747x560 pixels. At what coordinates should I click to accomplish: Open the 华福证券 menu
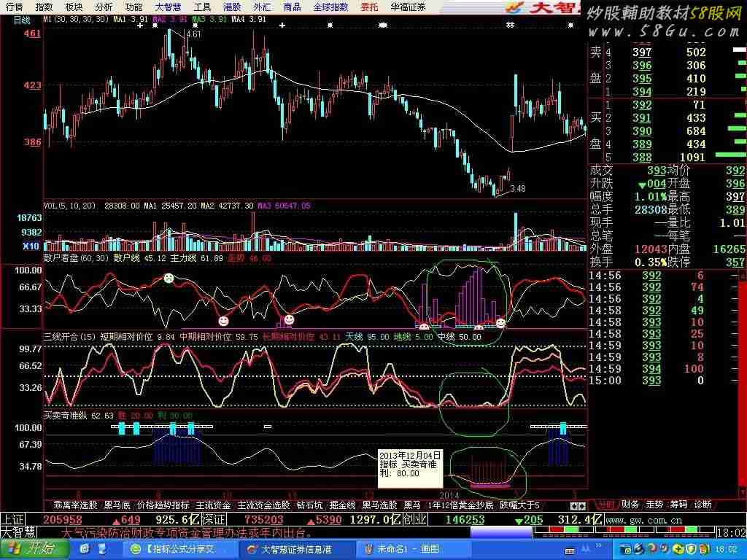[x=407, y=7]
